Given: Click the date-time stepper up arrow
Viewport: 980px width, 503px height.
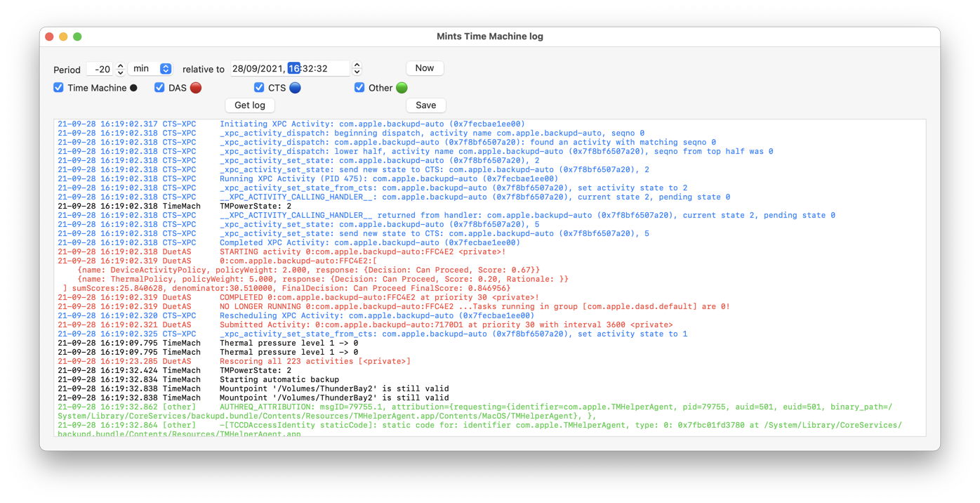Looking at the screenshot, I should pos(357,65).
